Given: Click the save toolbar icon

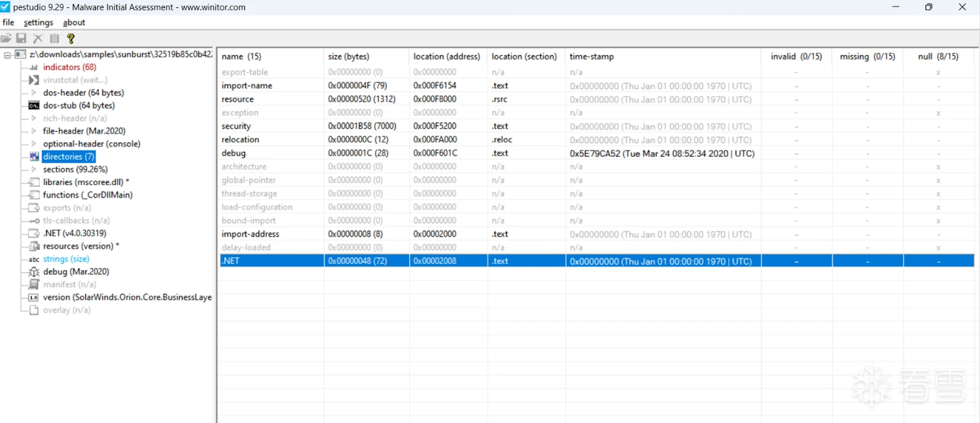Looking at the screenshot, I should pos(21,39).
